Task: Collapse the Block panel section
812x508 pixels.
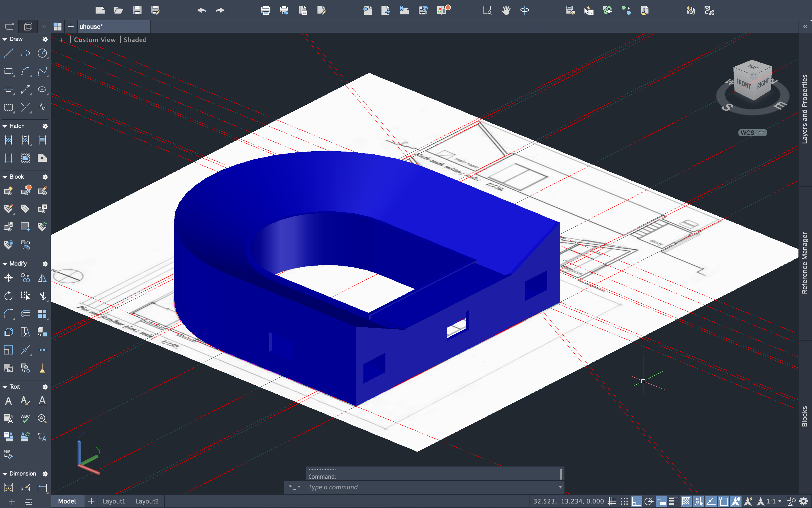Action: (x=5, y=177)
